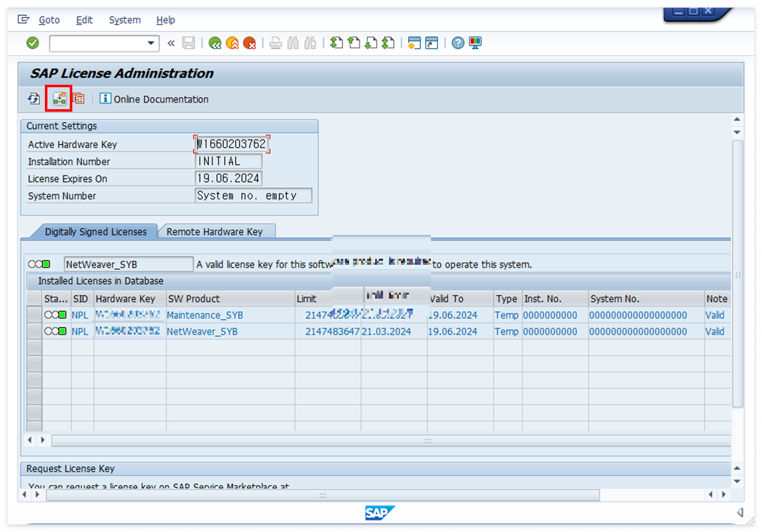Select the Digitally Signed Licenses tab
Screen dimensions: 762x532
96,232
